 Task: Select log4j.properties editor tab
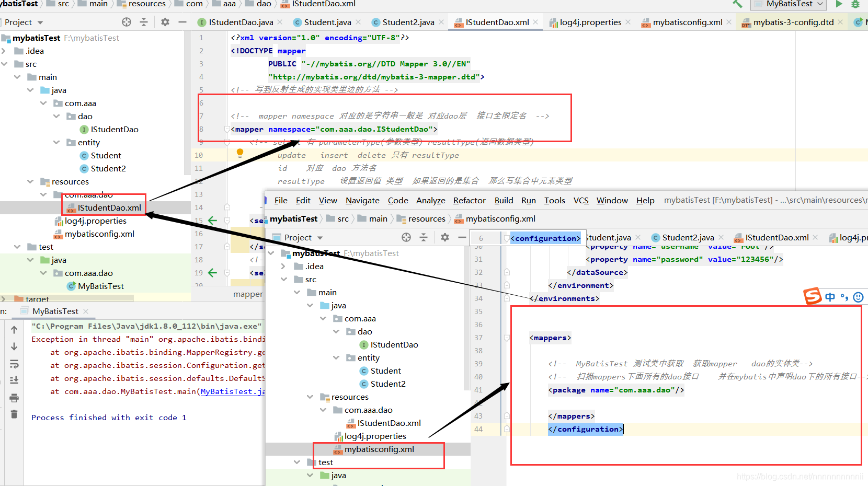(590, 22)
